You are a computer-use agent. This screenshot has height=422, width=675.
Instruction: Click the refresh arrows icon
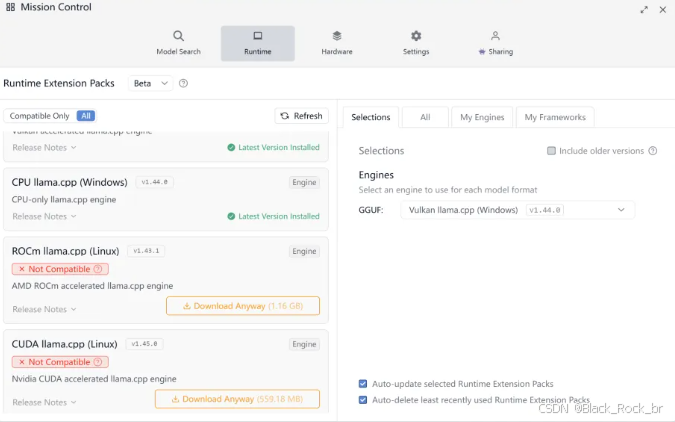coord(285,116)
